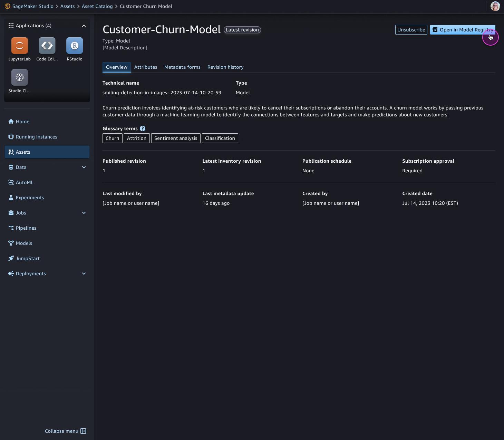Click the Glossary terms help icon
504x440 pixels.
point(143,128)
